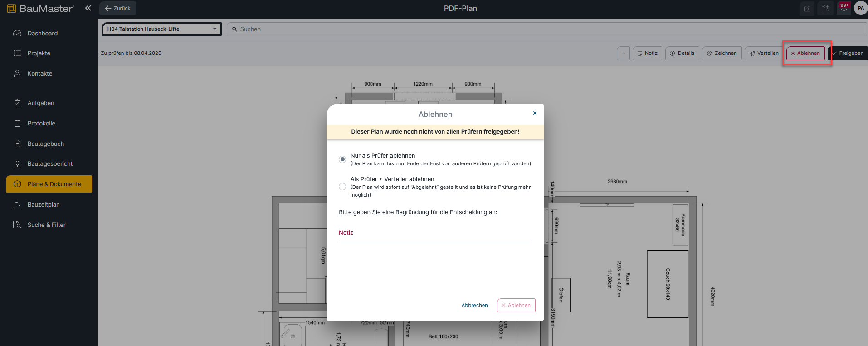Click the Kontakte person icon in sidebar
868x346 pixels.
click(x=17, y=73)
